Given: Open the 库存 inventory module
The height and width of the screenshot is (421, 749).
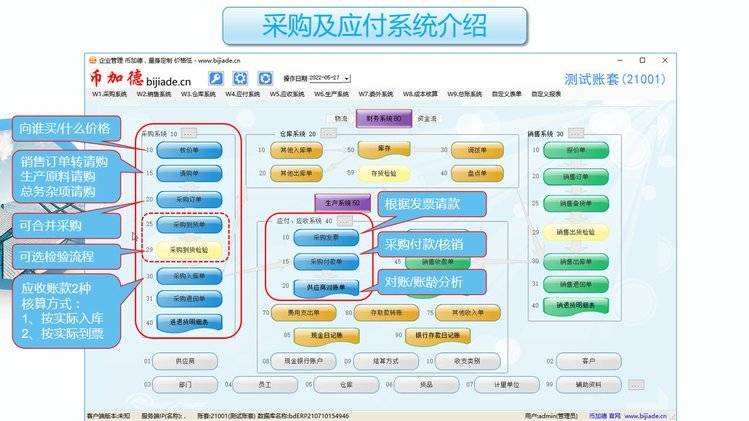Looking at the screenshot, I should [384, 149].
